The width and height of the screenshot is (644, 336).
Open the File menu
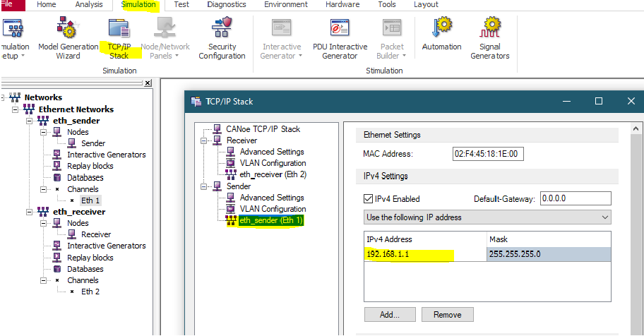point(11,4)
